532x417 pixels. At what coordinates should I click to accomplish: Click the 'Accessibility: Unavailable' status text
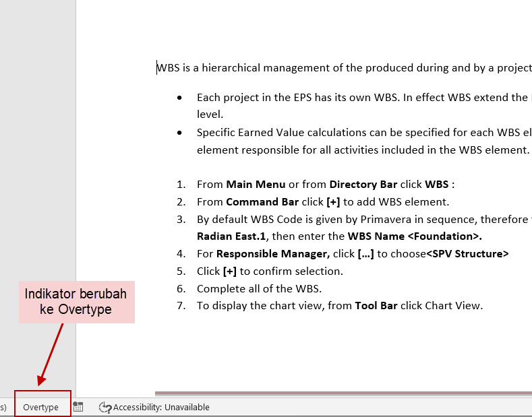coord(161,407)
